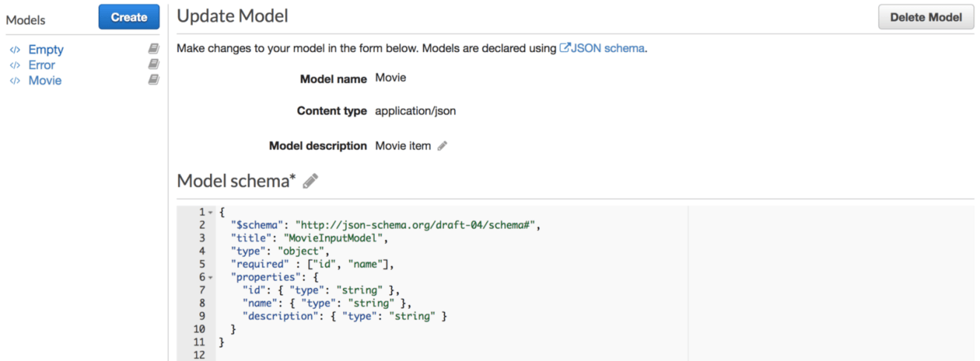Delete the Movie model
The height and width of the screenshot is (361, 980).
tap(926, 17)
